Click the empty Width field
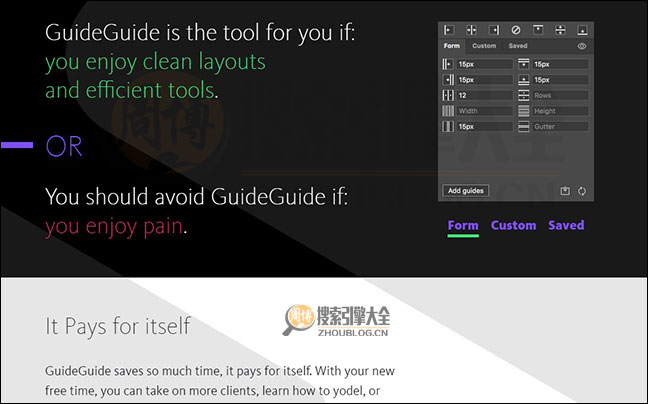Image resolution: width=648 pixels, height=404 pixels. (484, 111)
